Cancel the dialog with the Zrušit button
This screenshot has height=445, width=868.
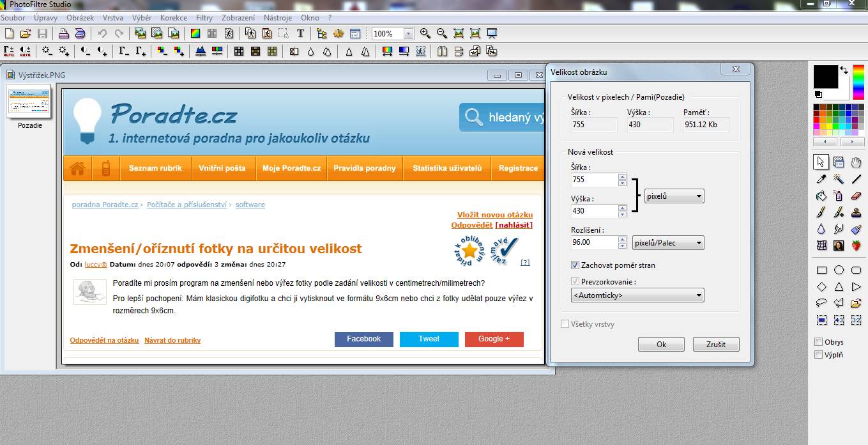(716, 344)
